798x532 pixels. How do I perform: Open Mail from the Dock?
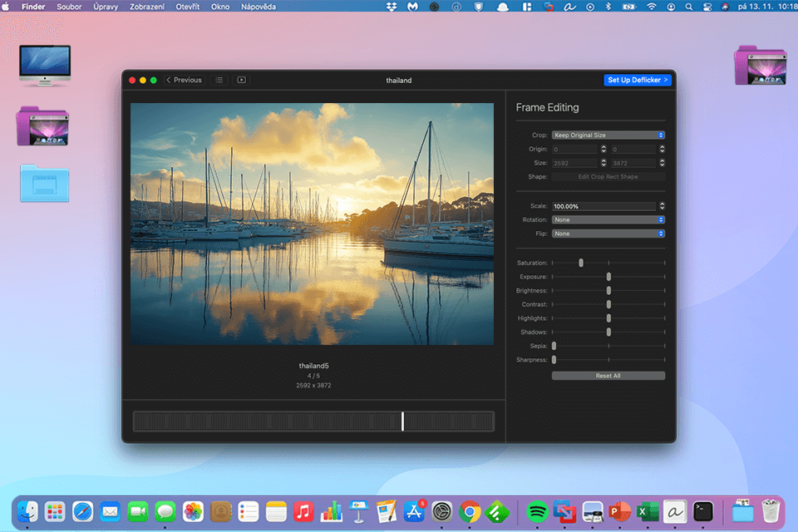tap(110, 512)
